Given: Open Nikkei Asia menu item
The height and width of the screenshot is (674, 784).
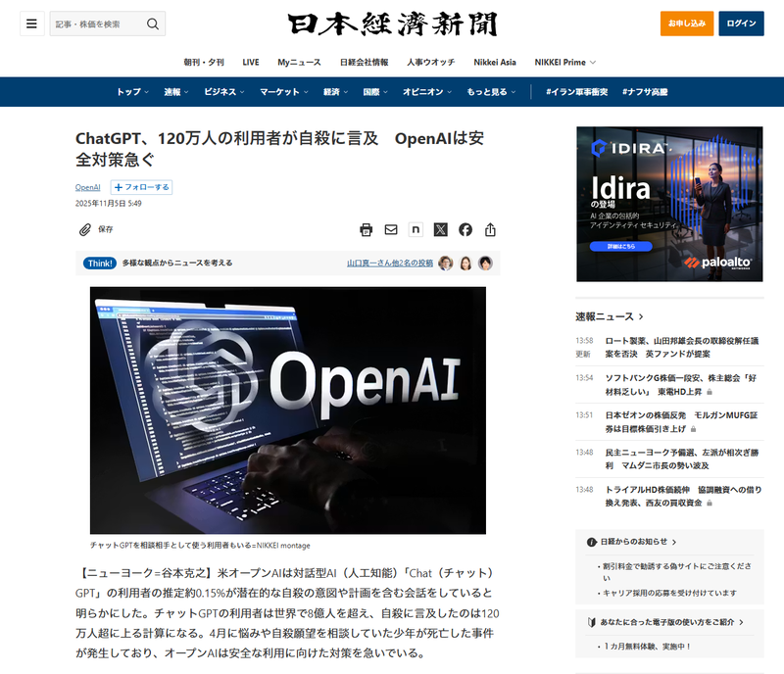Looking at the screenshot, I should pyautogui.click(x=495, y=62).
